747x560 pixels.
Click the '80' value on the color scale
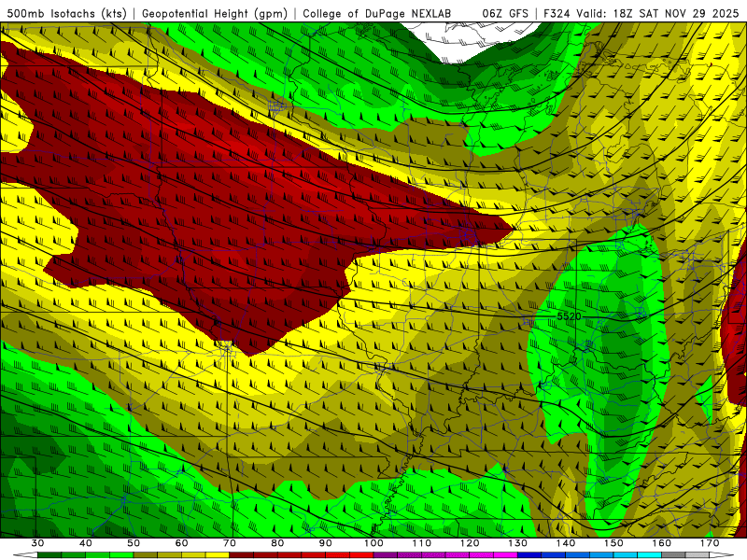point(277,543)
